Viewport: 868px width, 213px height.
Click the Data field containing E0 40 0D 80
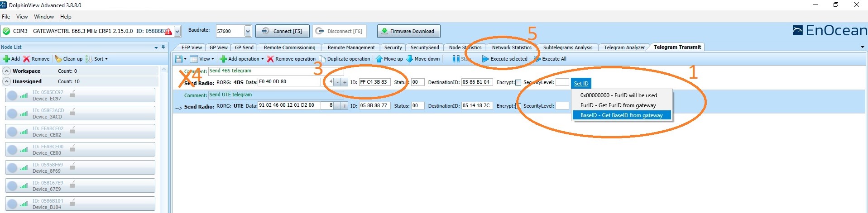coord(289,82)
